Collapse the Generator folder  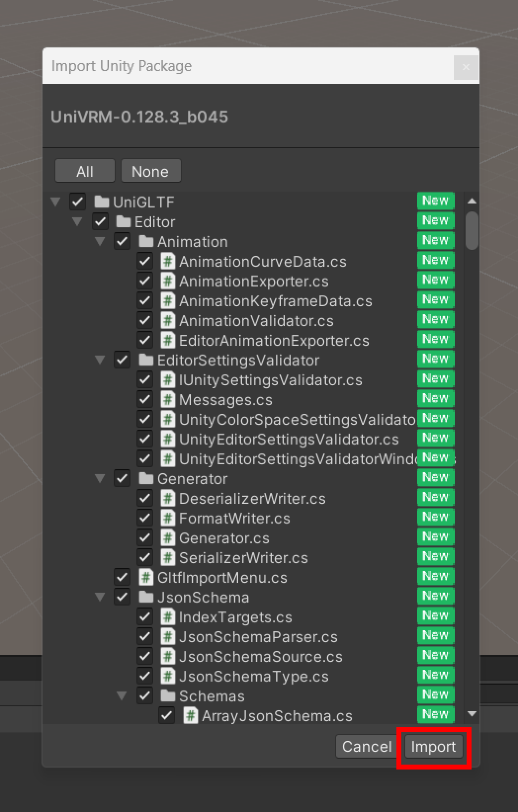[100, 479]
